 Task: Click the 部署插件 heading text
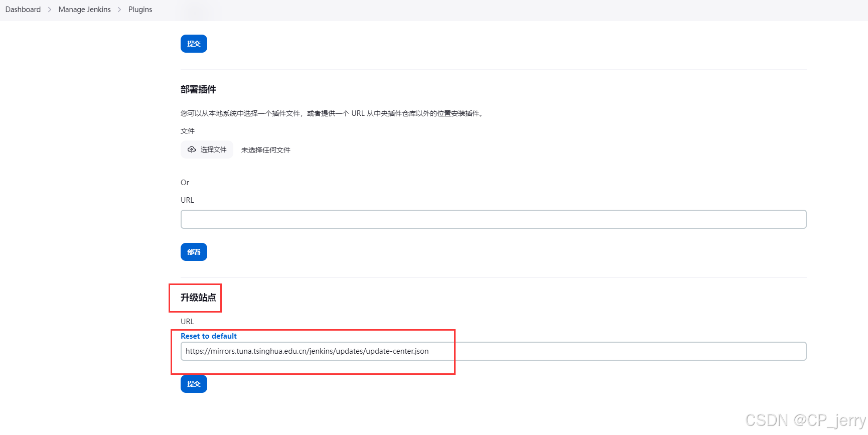tap(198, 89)
